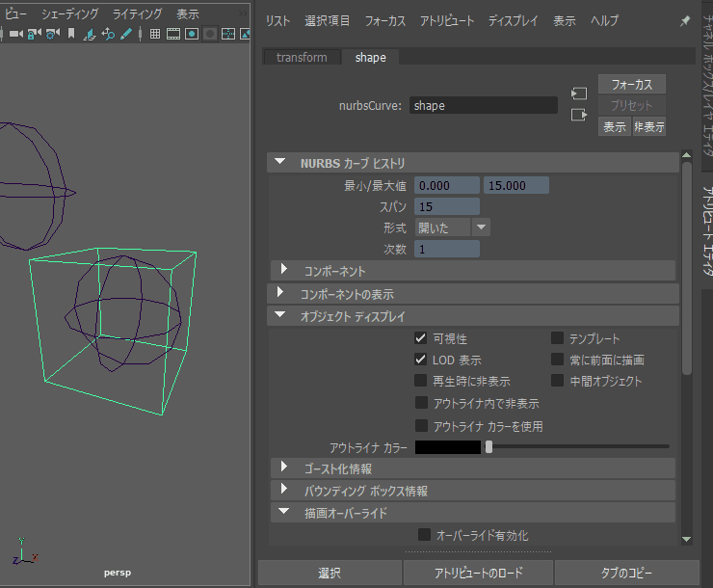Click the アウトライナ カラー black swatch
This screenshot has height=588, width=713.
pos(447,447)
